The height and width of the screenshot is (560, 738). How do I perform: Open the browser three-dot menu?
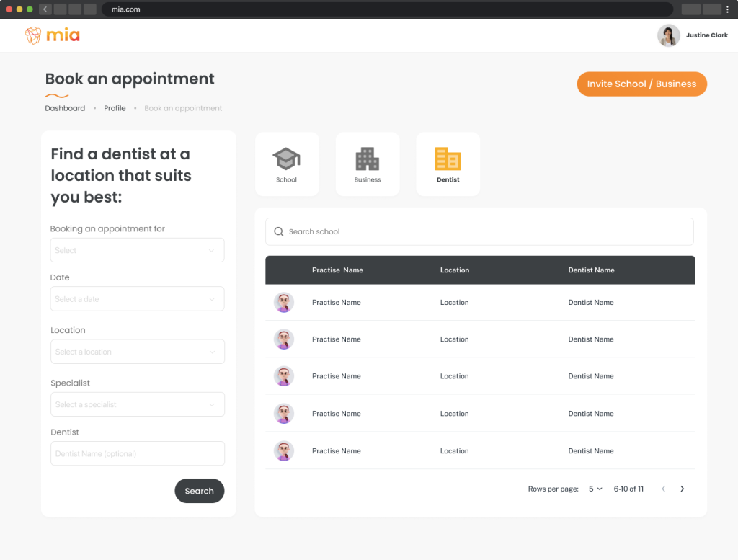pos(727,9)
